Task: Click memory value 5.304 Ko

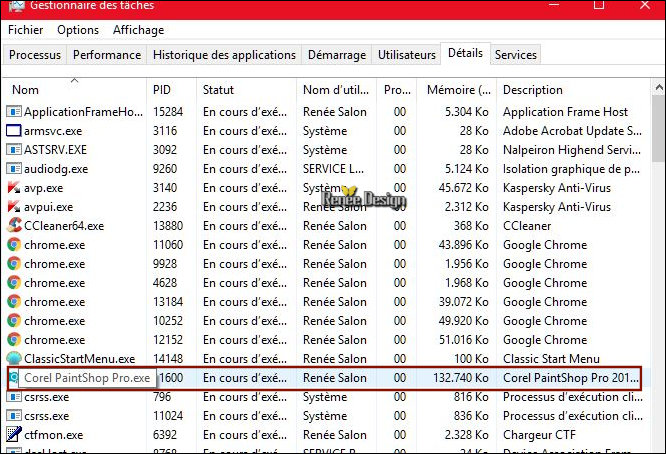Action: point(467,112)
